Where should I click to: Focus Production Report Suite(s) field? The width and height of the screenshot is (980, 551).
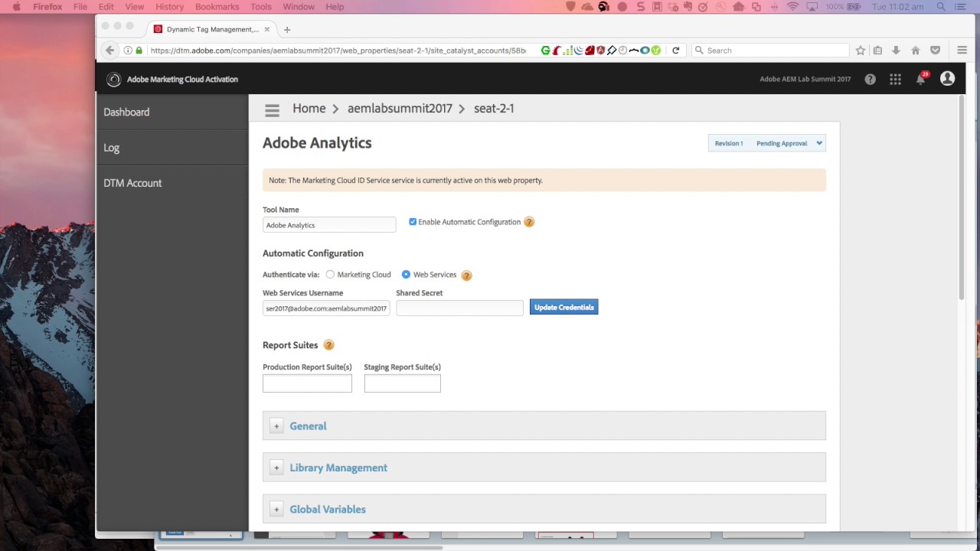click(x=307, y=383)
